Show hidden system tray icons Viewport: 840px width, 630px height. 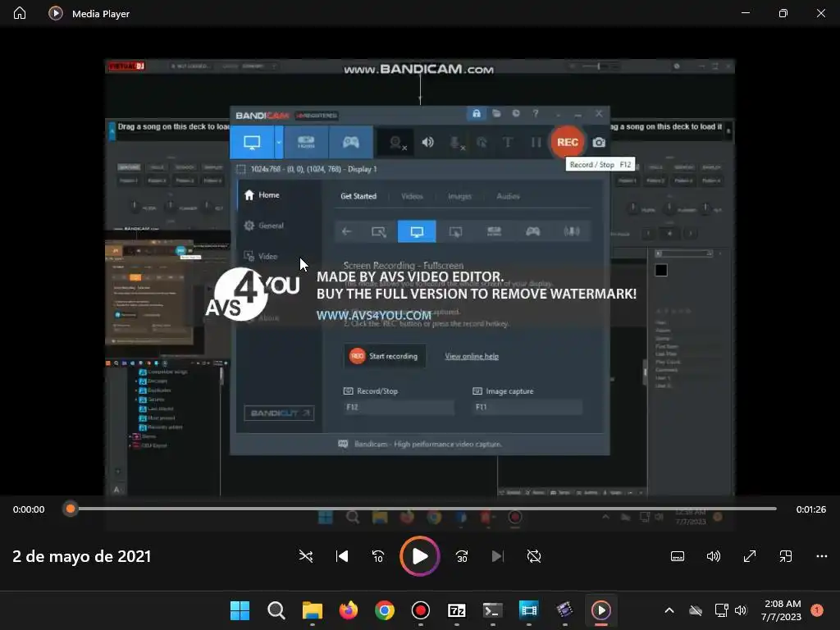coord(669,610)
